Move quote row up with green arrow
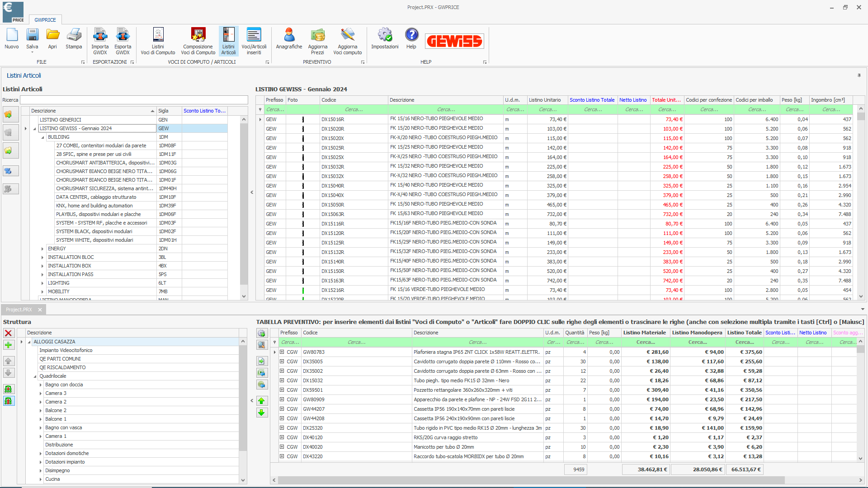This screenshot has height=488, width=868. [261, 401]
